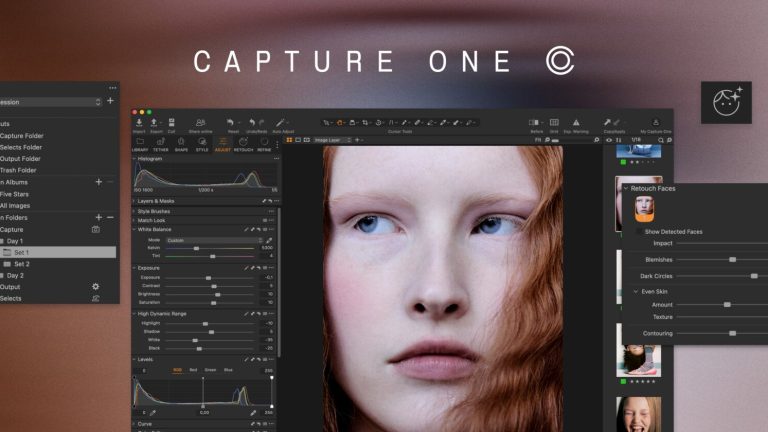Toggle Show Detected Faces checkbox
Viewport: 768px width, 432px height.
point(639,231)
